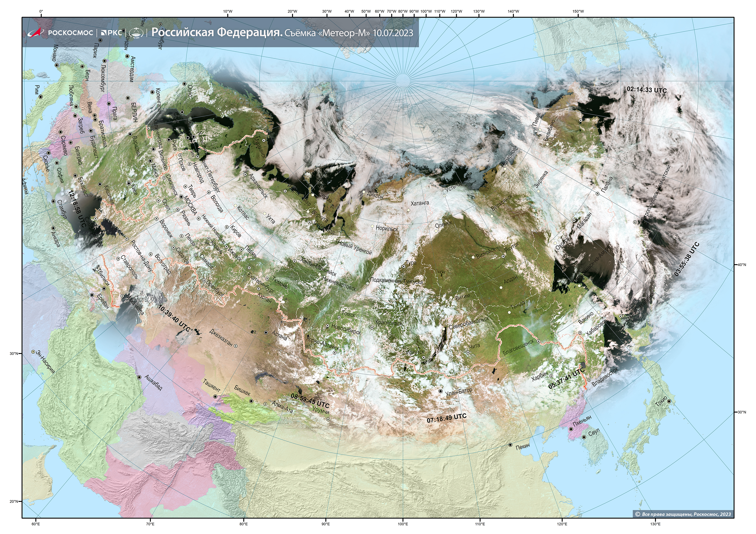Click the Pyongyang (Пхеньян) city marker
Screen dimensions: 756x534
(x=571, y=429)
